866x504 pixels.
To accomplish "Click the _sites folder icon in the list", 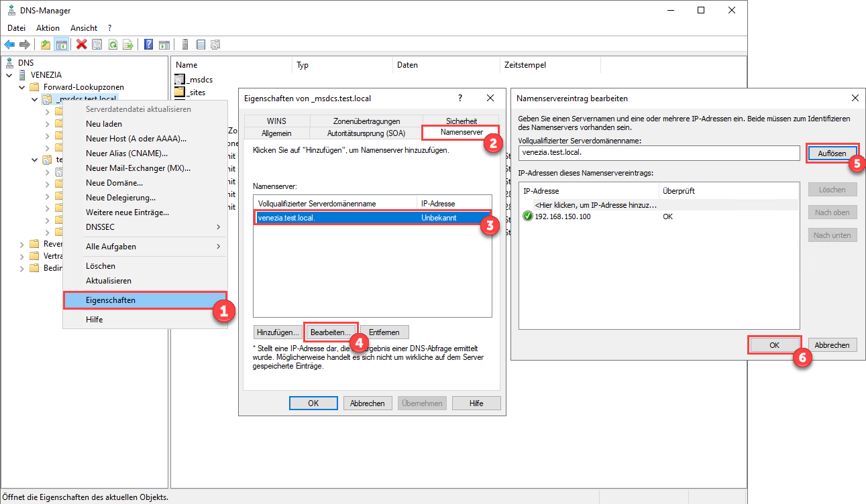I will click(x=179, y=92).
